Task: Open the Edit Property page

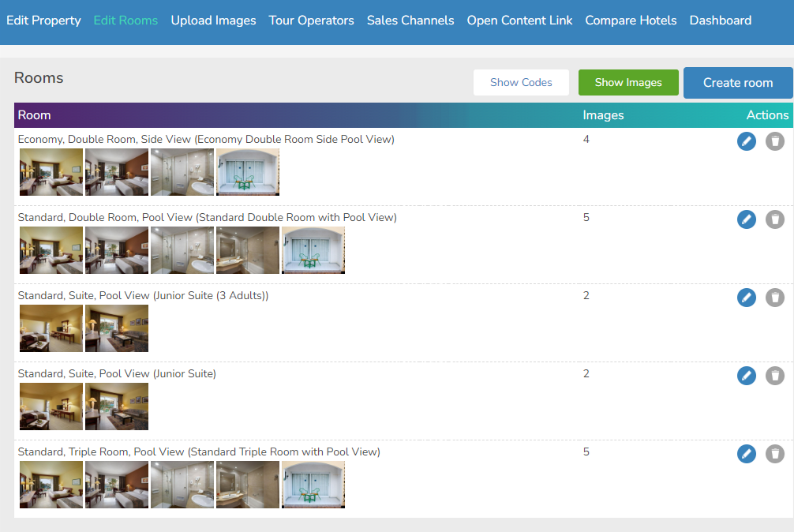Action: (x=43, y=20)
